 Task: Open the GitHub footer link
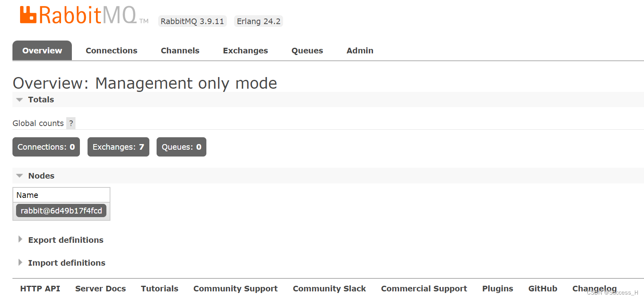coord(542,289)
